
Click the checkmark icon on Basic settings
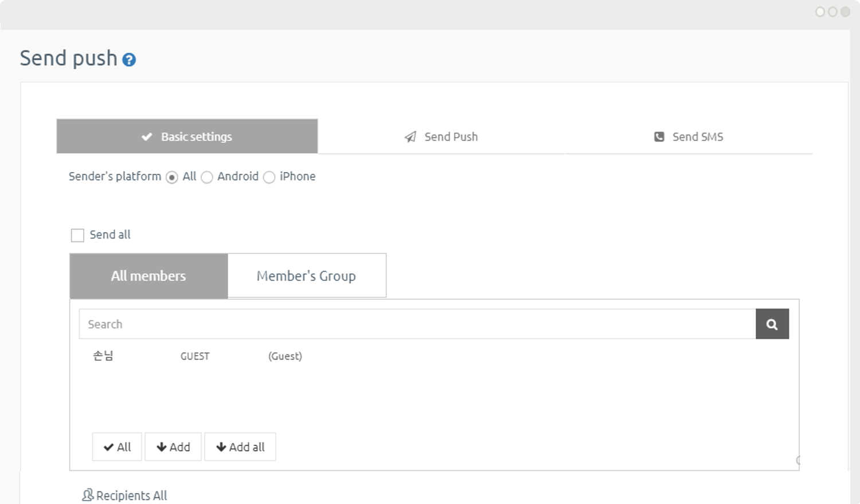coord(147,137)
